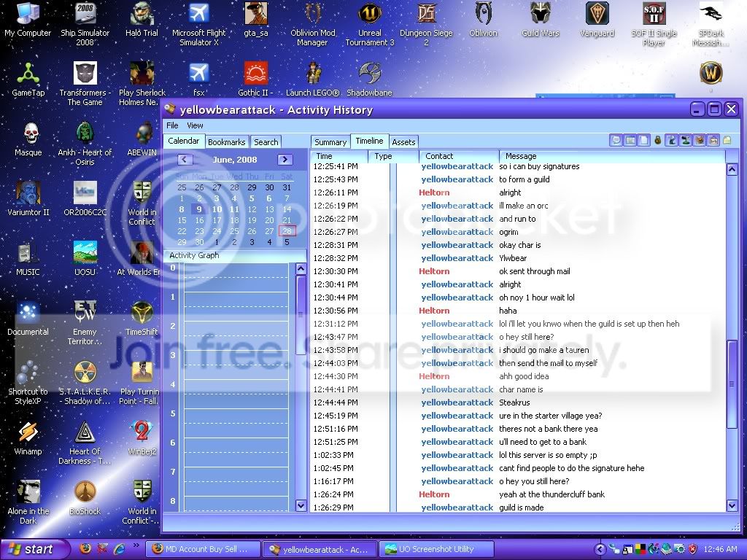Select the Gothic II desktop icon
The height and width of the screenshot is (560, 747).
(256, 79)
